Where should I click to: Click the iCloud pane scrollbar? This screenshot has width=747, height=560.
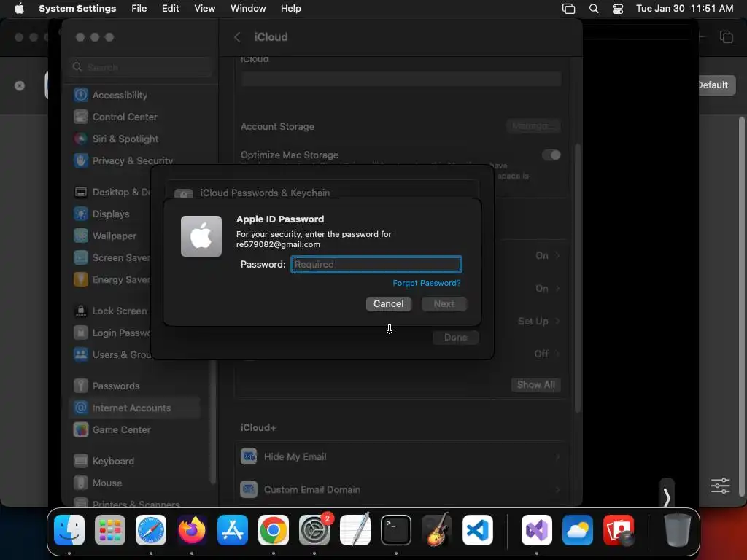click(578, 278)
